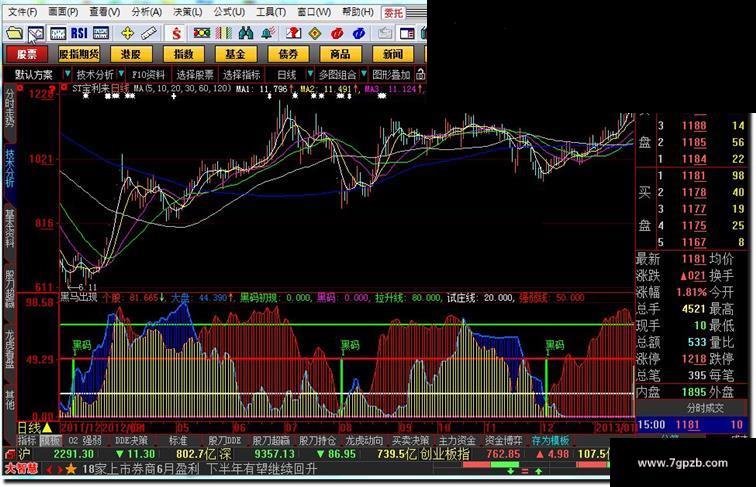Screen dimensions: 756x487
Task: Click the upper-left arrow screen icon
Action: pyautogui.click(x=36, y=33)
